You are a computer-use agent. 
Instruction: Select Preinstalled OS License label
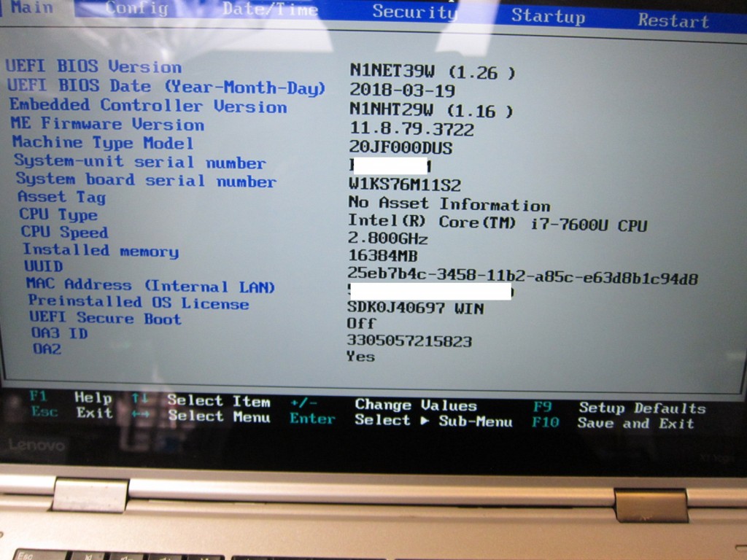[x=139, y=303]
